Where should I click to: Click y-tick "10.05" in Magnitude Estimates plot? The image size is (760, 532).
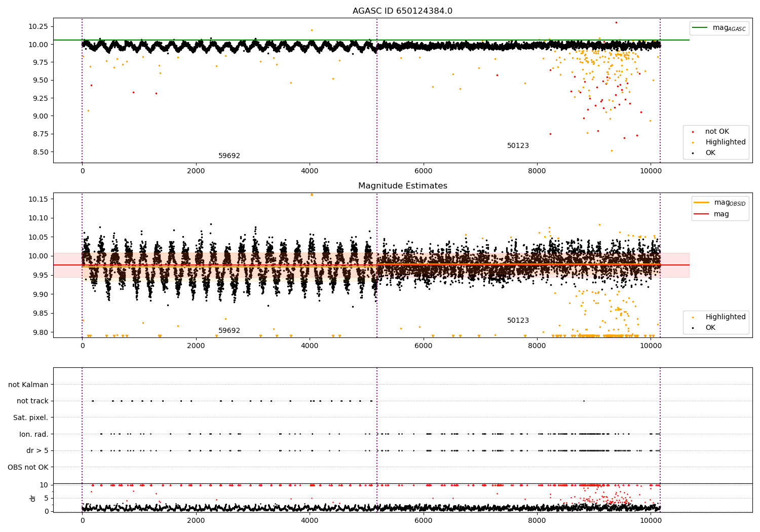[38, 237]
